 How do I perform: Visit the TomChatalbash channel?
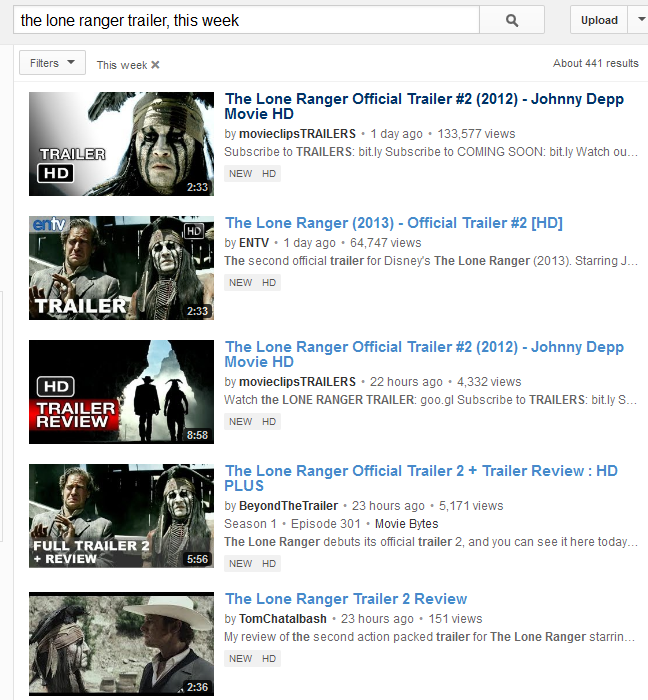tap(282, 619)
